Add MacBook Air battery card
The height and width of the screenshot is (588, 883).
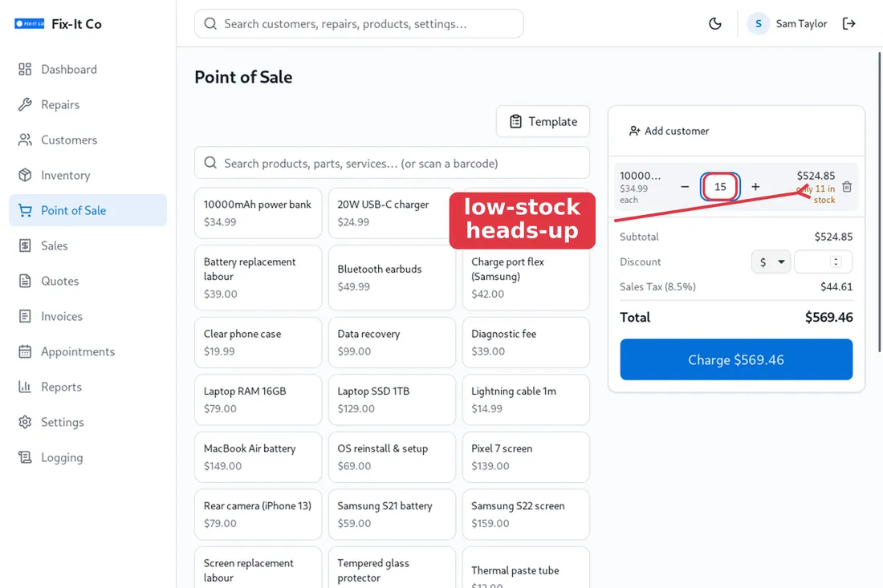click(258, 457)
